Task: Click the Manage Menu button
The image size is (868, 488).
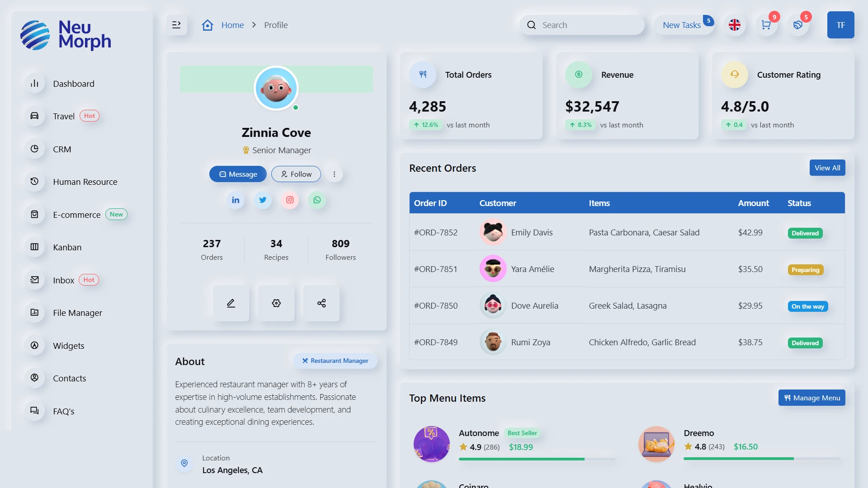Action: (812, 398)
